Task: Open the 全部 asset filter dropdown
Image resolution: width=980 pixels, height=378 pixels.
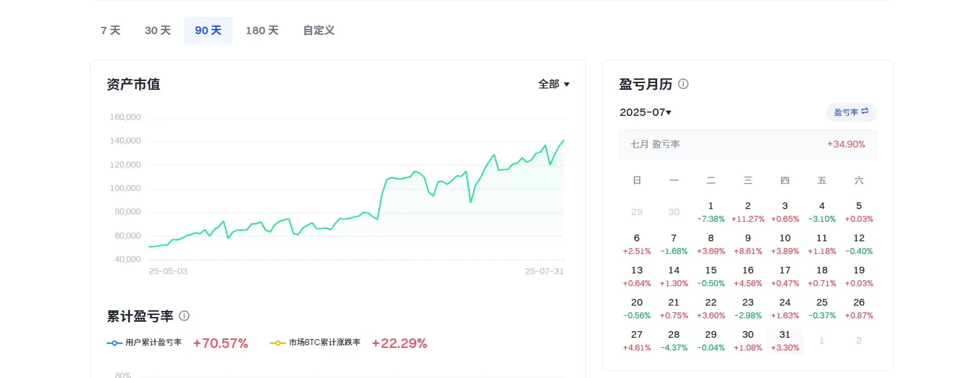Action: 553,84
